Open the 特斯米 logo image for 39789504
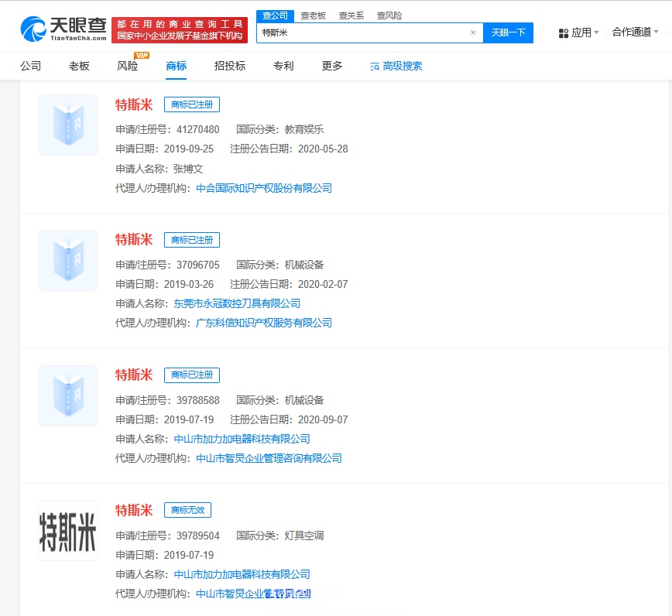 coord(68,531)
